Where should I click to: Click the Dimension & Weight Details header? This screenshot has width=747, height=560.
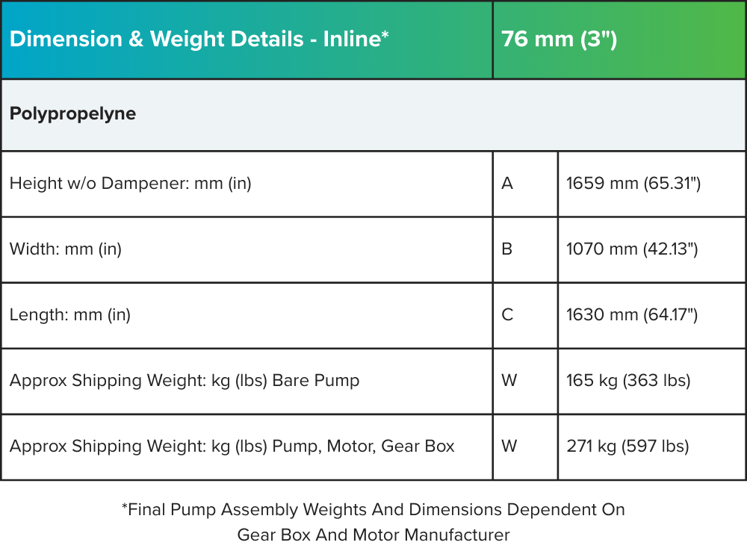pos(199,40)
